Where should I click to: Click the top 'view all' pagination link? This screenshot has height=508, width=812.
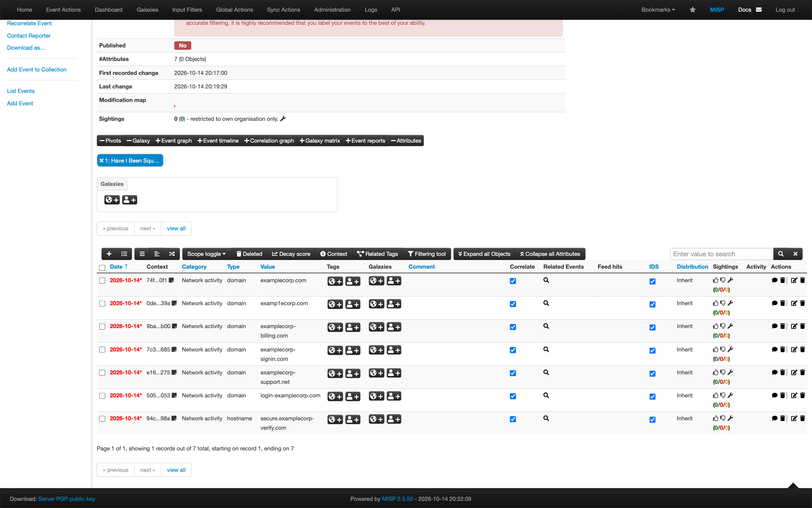176,228
